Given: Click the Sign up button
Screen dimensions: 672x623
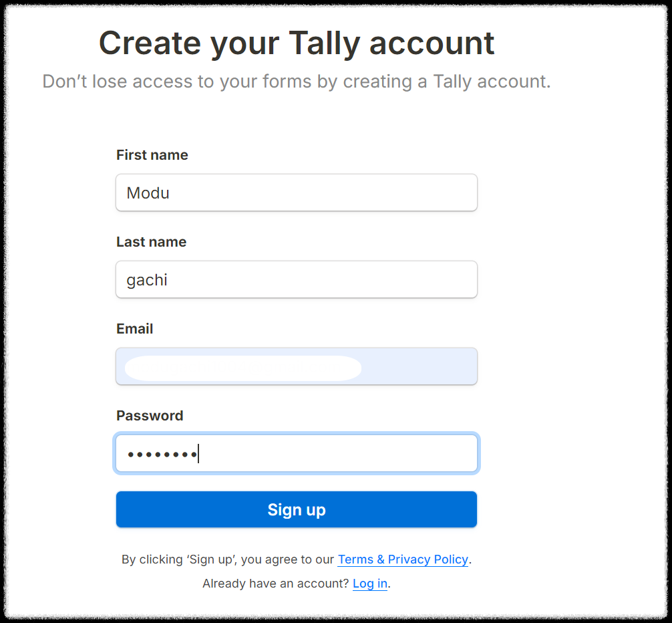Looking at the screenshot, I should click(297, 509).
